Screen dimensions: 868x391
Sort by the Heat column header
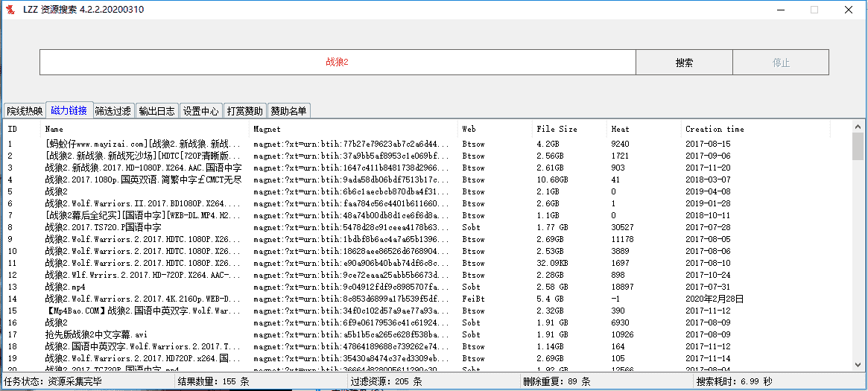coord(644,129)
